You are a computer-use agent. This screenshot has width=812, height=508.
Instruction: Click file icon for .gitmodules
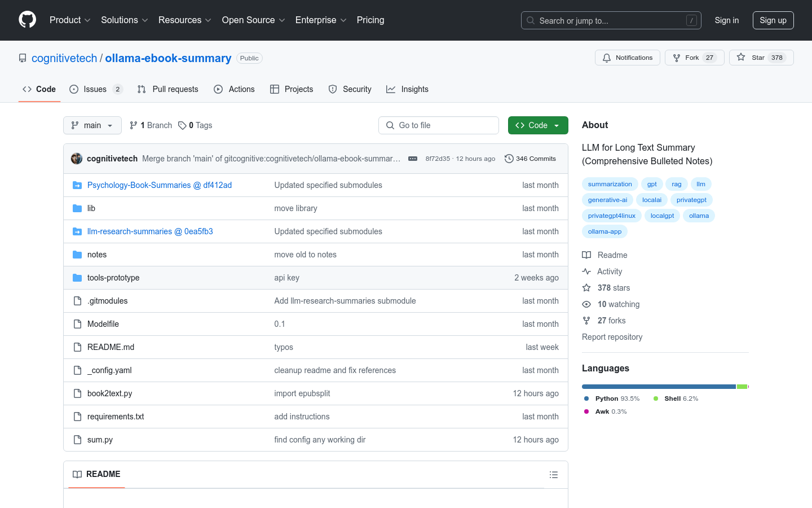[x=77, y=301]
